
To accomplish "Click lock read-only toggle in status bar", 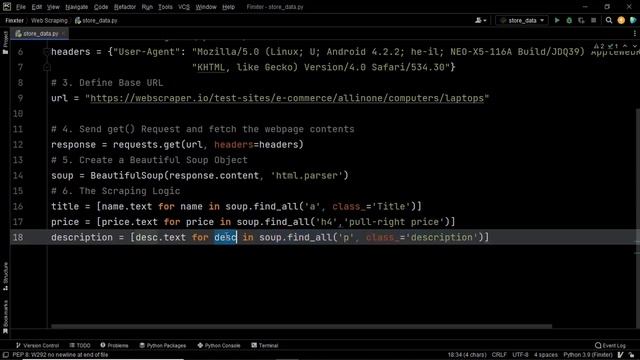I will 632,355.
